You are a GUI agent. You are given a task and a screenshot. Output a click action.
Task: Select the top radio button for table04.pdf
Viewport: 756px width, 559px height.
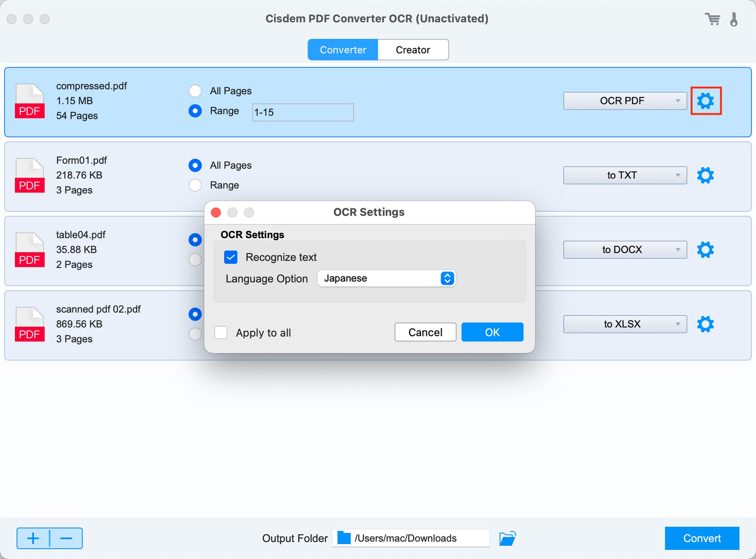pos(195,240)
